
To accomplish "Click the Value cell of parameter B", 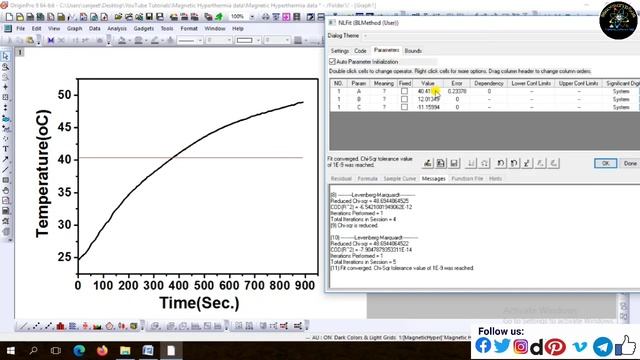I will pyautogui.click(x=428, y=99).
